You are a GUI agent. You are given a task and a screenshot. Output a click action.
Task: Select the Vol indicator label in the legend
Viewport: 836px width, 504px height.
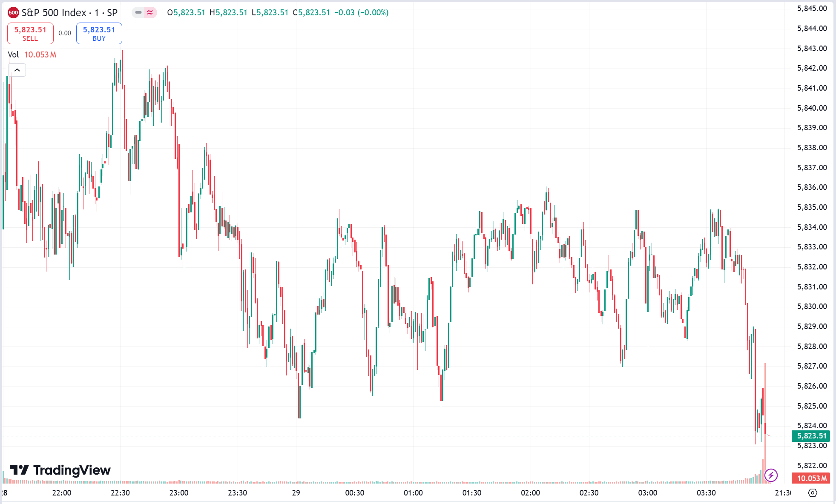(x=13, y=54)
